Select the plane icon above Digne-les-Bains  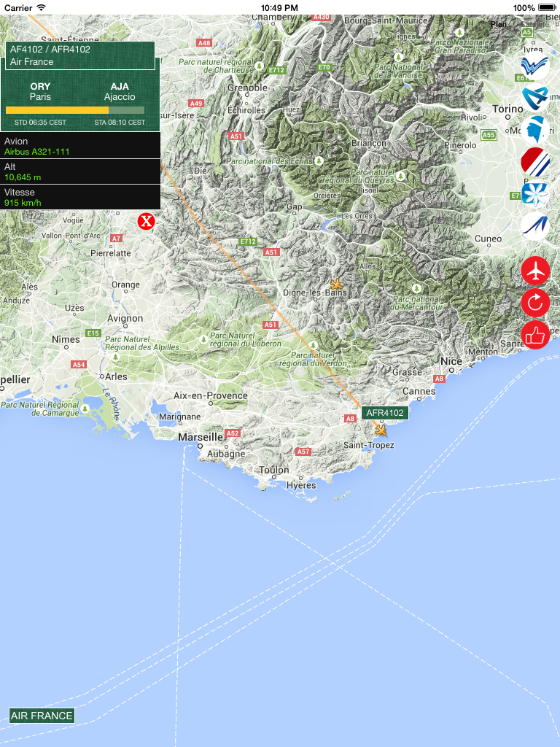pyautogui.click(x=336, y=284)
